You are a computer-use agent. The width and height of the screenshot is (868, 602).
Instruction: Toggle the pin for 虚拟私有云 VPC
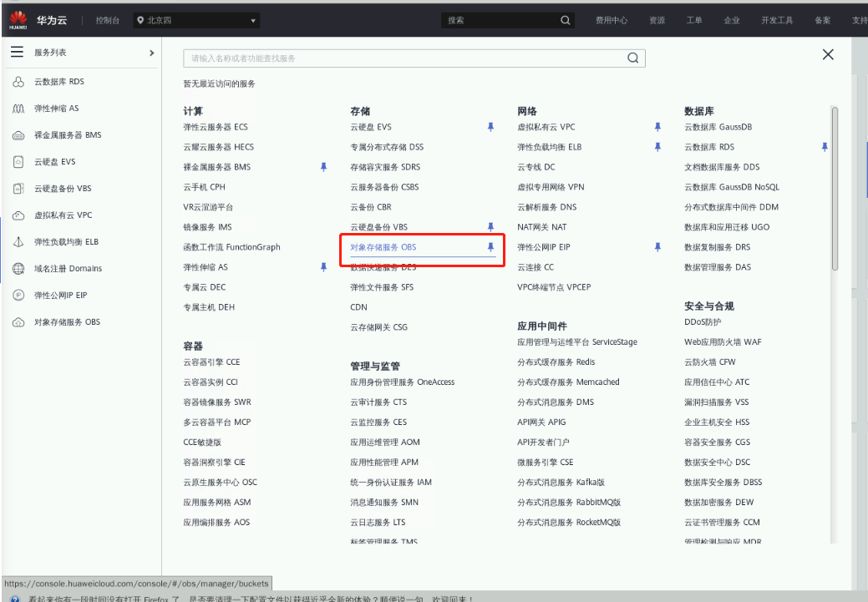coord(657,127)
